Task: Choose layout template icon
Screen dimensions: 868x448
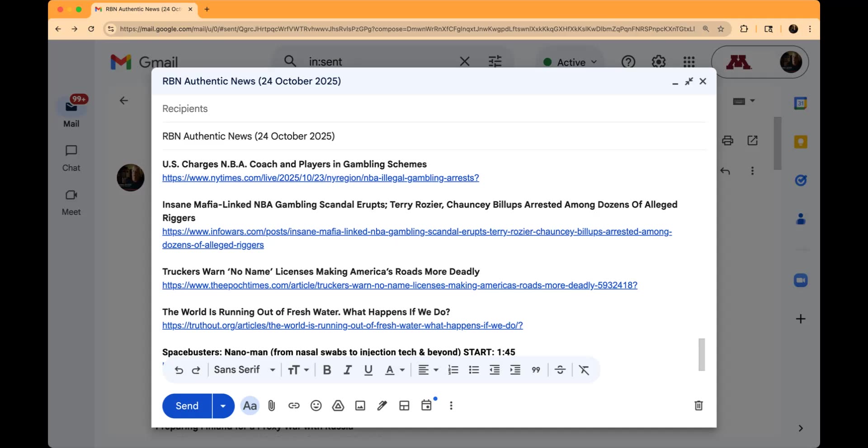Action: (x=404, y=406)
